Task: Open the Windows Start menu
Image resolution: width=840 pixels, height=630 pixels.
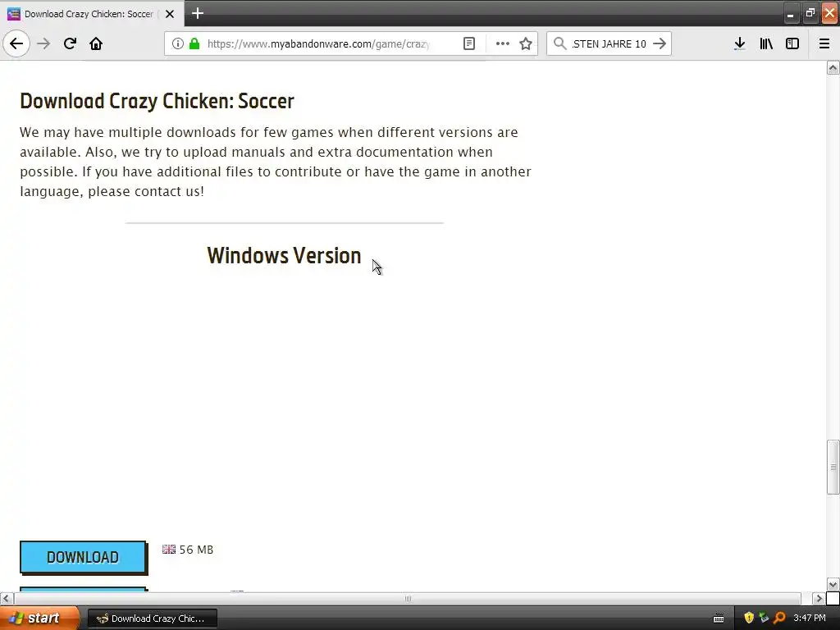Action: (39, 619)
